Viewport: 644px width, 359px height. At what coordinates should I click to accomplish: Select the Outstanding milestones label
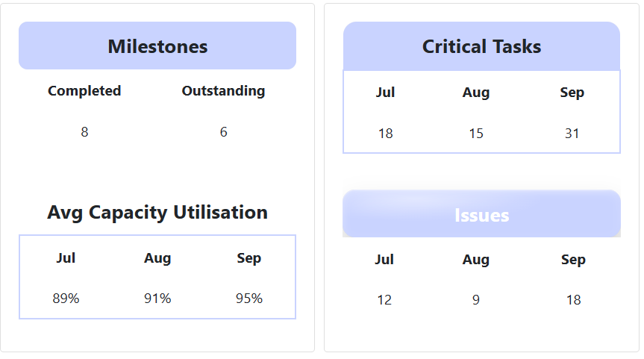coord(223,91)
